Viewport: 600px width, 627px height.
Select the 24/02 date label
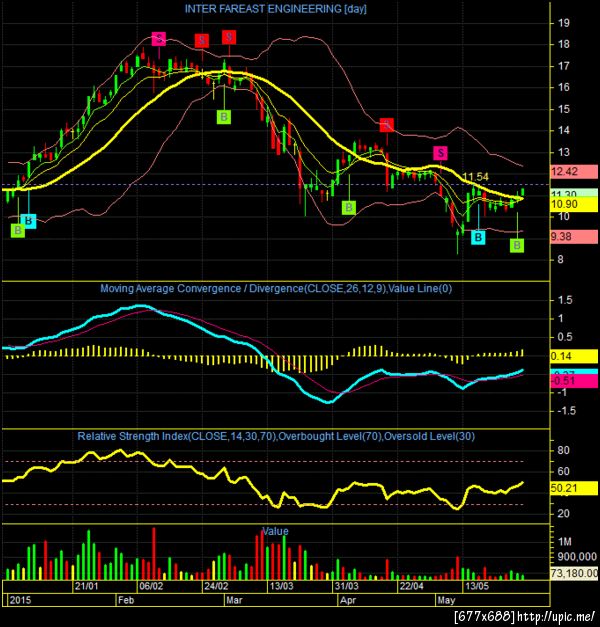[216, 586]
